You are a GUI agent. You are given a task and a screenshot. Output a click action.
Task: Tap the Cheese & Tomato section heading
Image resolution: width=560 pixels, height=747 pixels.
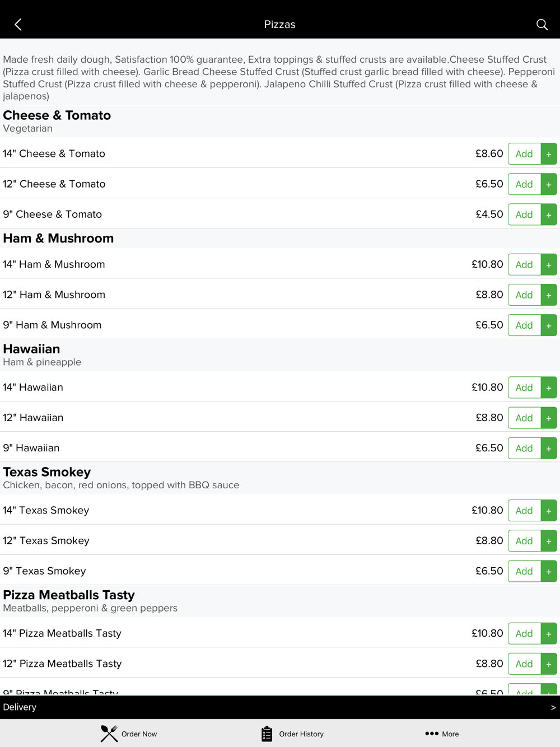pyautogui.click(x=57, y=115)
